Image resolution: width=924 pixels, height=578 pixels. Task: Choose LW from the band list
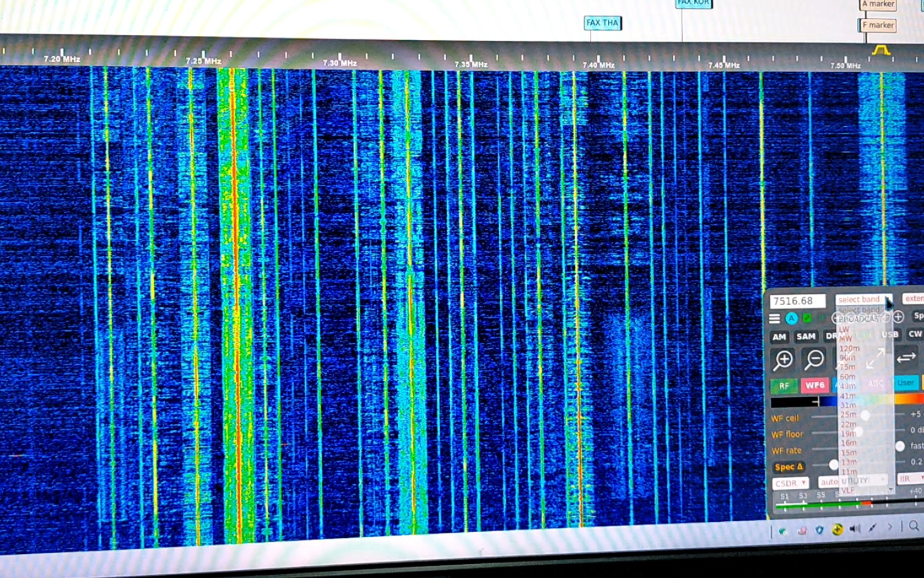[844, 329]
